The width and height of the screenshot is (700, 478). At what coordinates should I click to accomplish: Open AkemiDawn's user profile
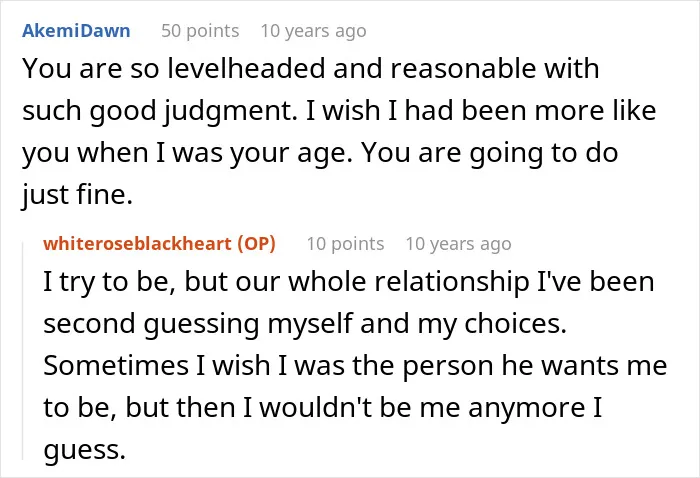pyautogui.click(x=76, y=31)
